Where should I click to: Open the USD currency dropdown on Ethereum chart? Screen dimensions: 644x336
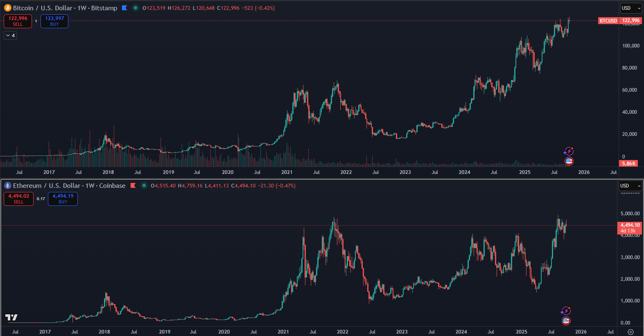(x=630, y=186)
